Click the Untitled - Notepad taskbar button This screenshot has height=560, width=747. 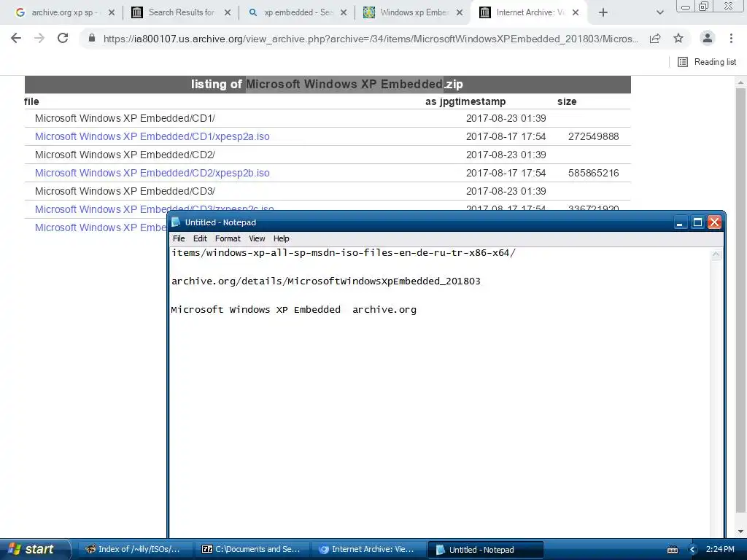[485, 550]
